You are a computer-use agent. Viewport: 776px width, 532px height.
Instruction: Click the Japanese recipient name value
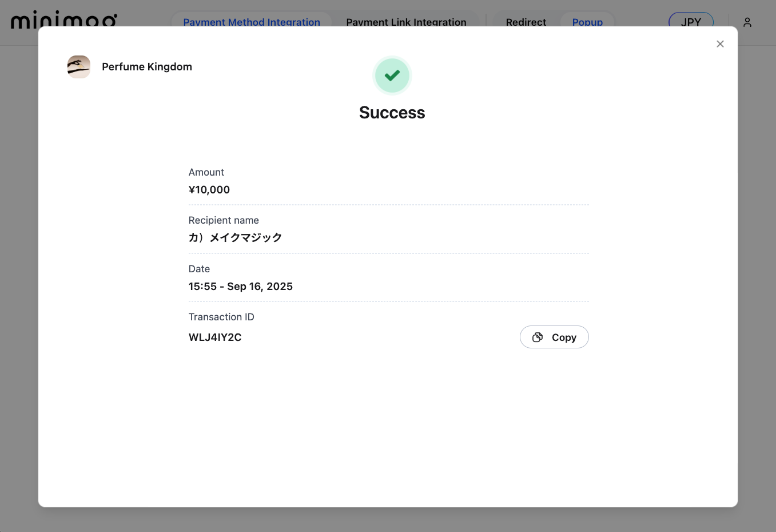point(236,237)
